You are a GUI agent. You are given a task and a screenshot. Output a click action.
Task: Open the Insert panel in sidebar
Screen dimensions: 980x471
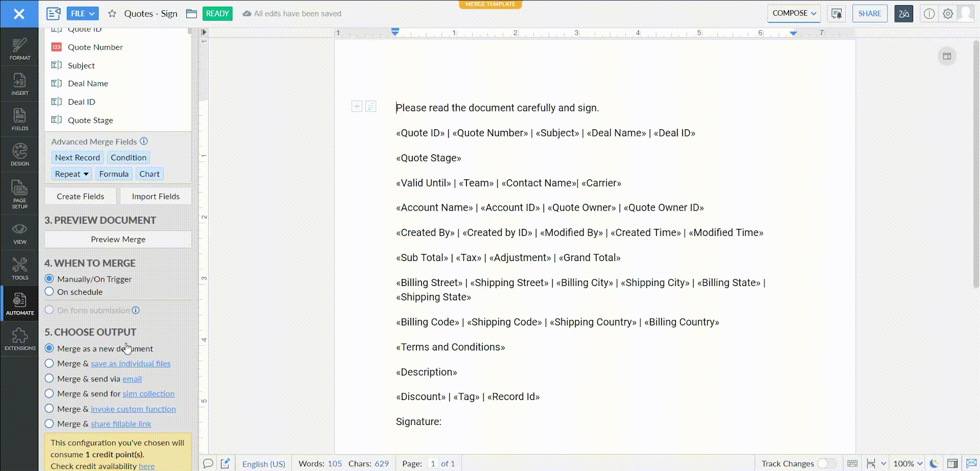click(19, 84)
